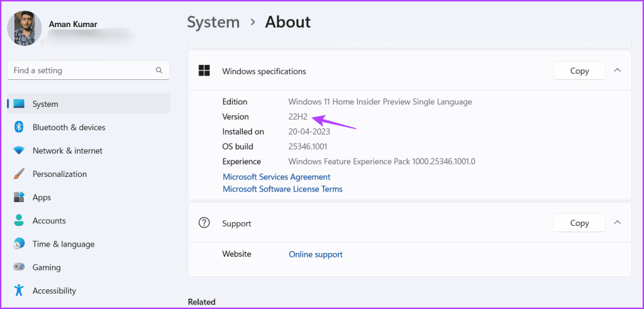Viewport: 644px width, 309px height.
Task: Click the Aman Kumar account name
Action: (73, 25)
